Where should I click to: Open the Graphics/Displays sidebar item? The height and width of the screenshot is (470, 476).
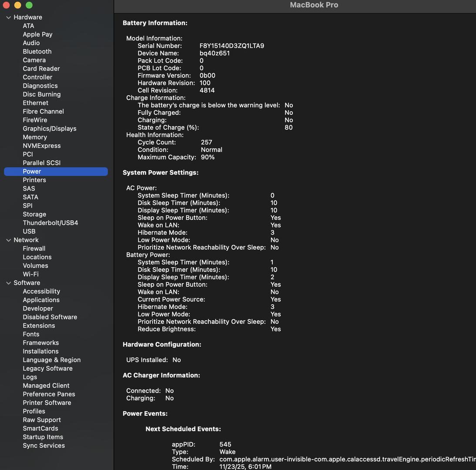click(x=49, y=128)
